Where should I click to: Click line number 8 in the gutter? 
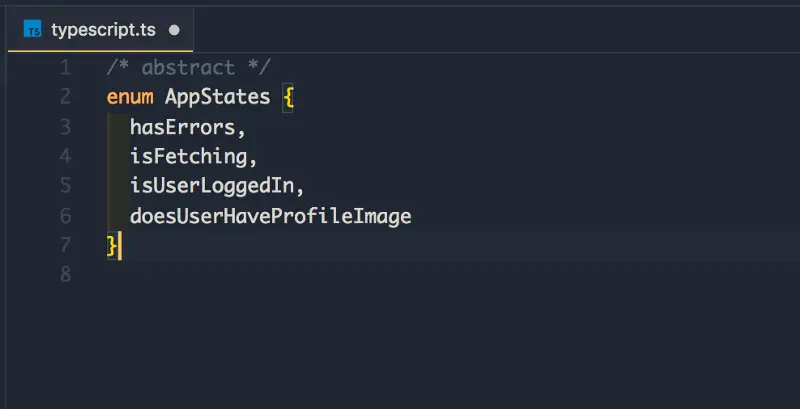pos(66,275)
